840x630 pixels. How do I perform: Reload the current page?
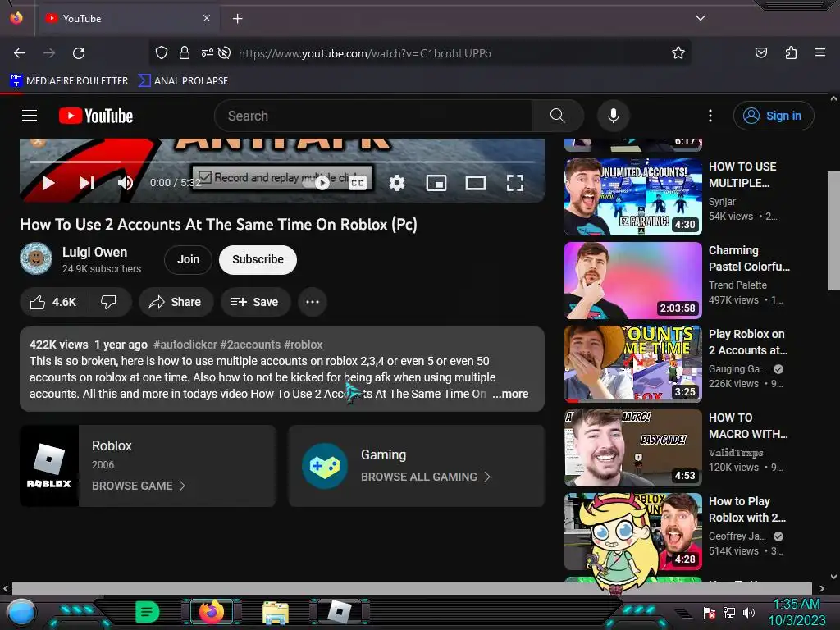pyautogui.click(x=79, y=53)
